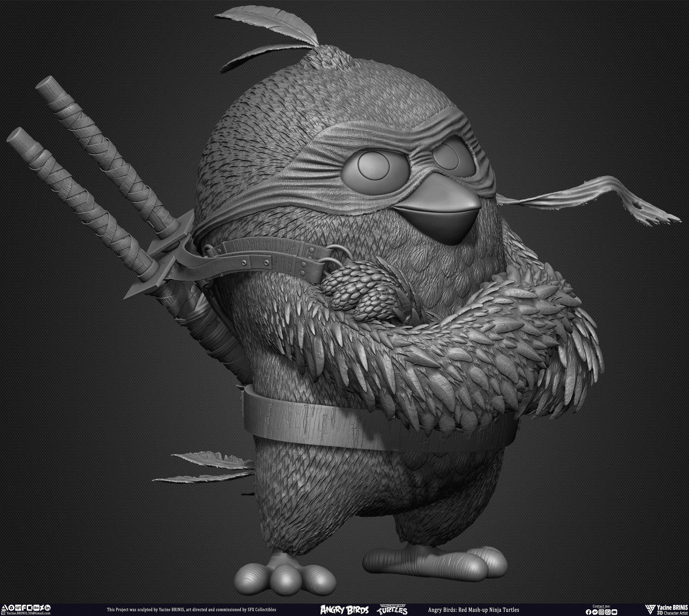Viewport: 689px width, 616px height.
Task: Click the Facebook icon under Contact me
Action: (589, 612)
